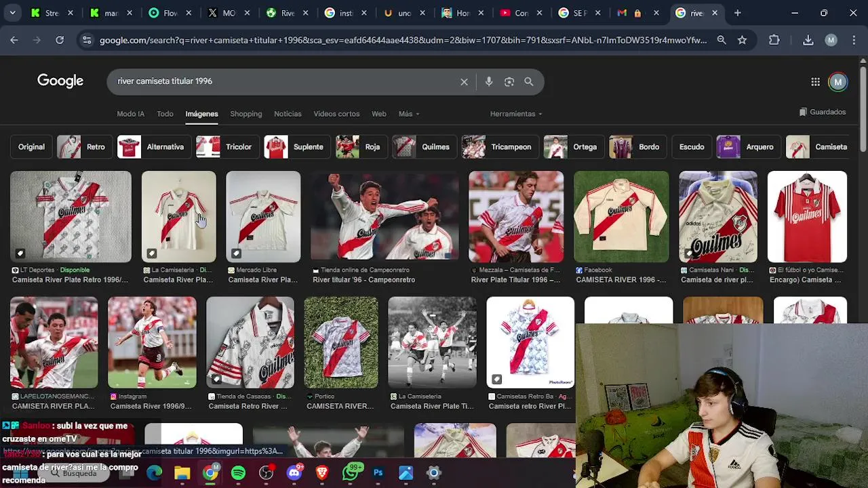Image resolution: width=868 pixels, height=488 pixels.
Task: Open Camisetas Nani signed shirt image
Action: pos(718,216)
